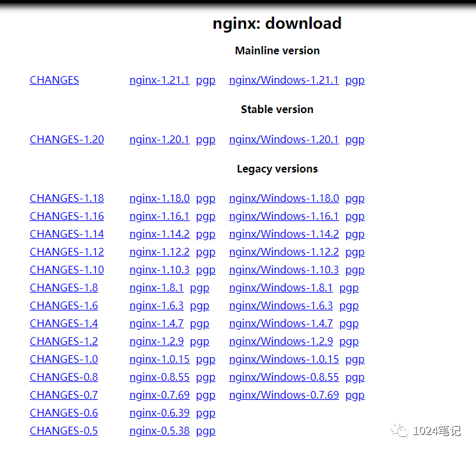Download nginx/Windows-1.2.9
Viewport: 476px width, 451px height.
point(280,341)
